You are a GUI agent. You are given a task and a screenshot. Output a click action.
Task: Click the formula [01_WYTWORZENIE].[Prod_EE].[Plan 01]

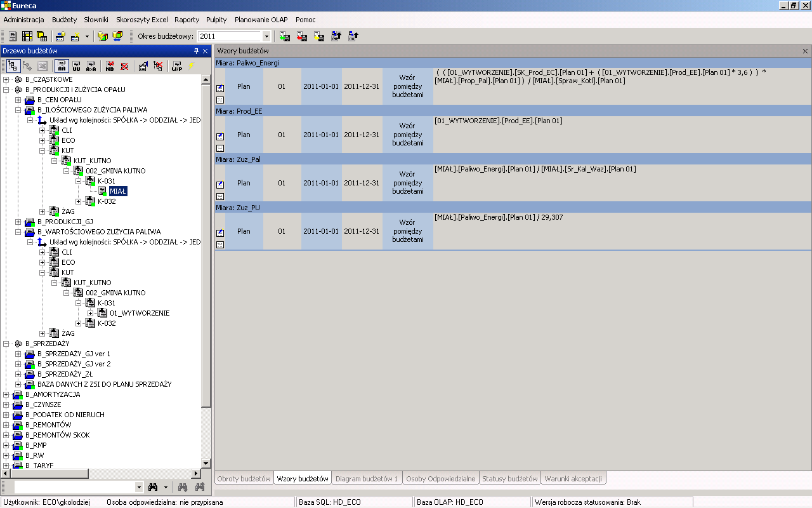pos(499,121)
